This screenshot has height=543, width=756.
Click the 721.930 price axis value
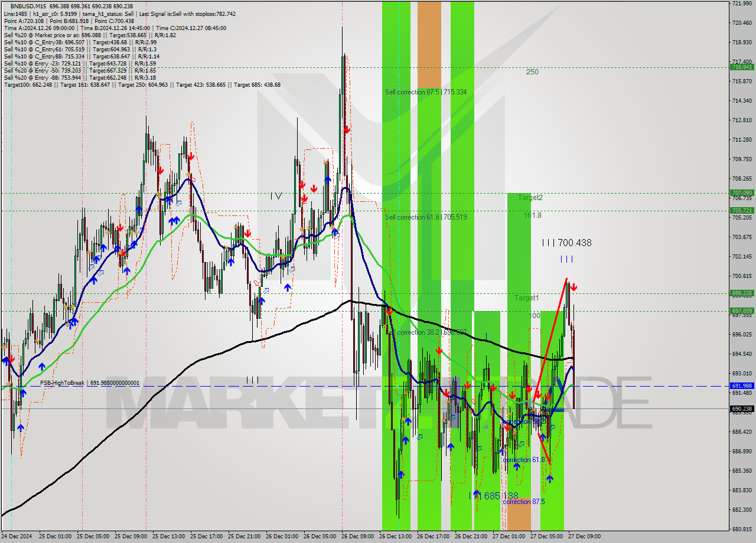pyautogui.click(x=741, y=4)
